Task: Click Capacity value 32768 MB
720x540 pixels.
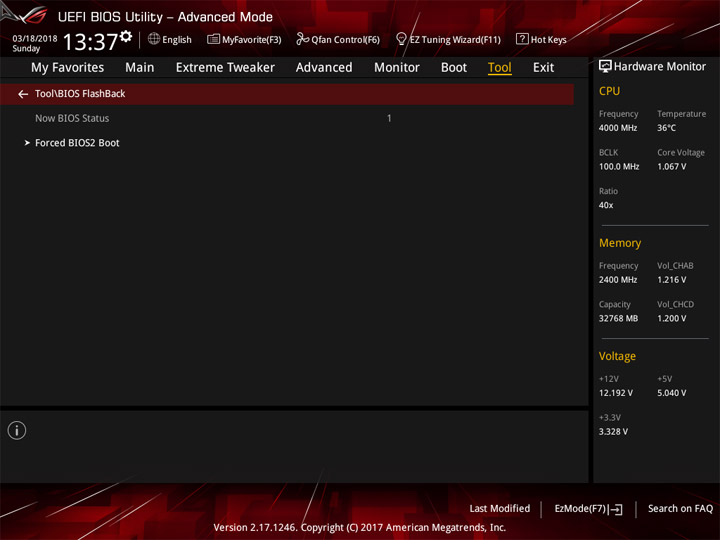Action: 618,318
